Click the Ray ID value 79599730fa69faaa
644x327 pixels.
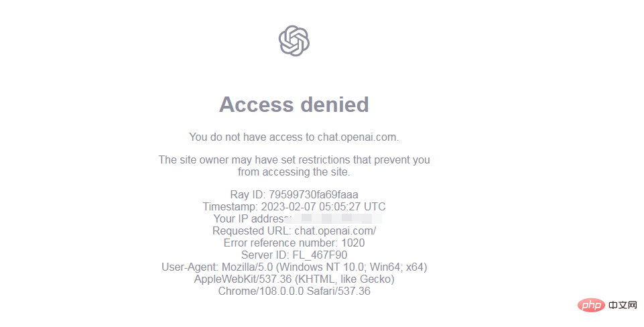pyautogui.click(x=314, y=194)
